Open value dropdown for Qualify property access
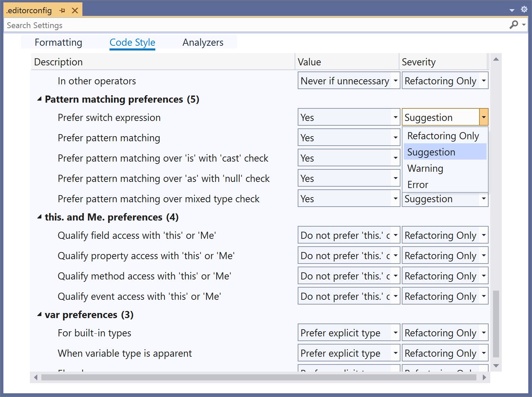This screenshot has width=532, height=397. [x=395, y=255]
